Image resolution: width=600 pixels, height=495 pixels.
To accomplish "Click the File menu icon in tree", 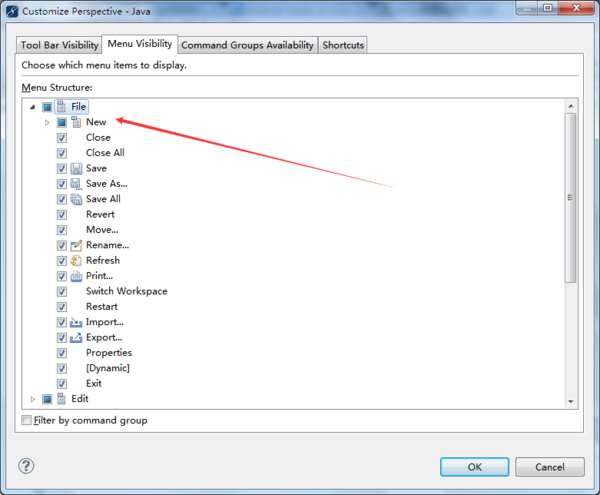I will 61,107.
